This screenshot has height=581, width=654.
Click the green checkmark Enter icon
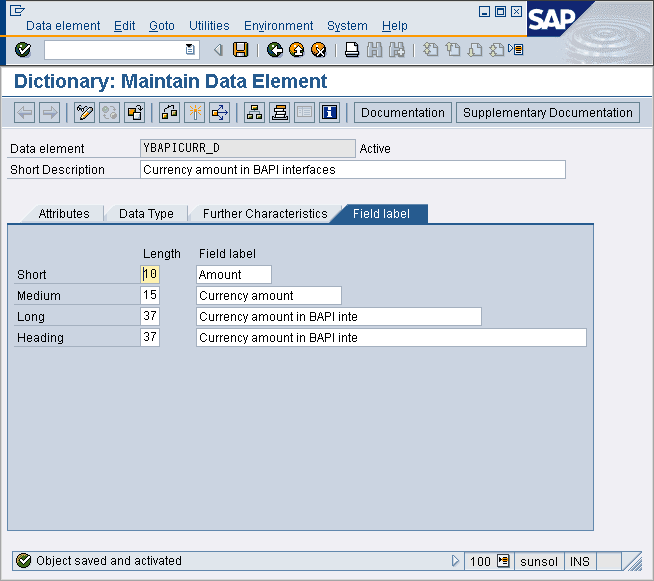click(23, 50)
